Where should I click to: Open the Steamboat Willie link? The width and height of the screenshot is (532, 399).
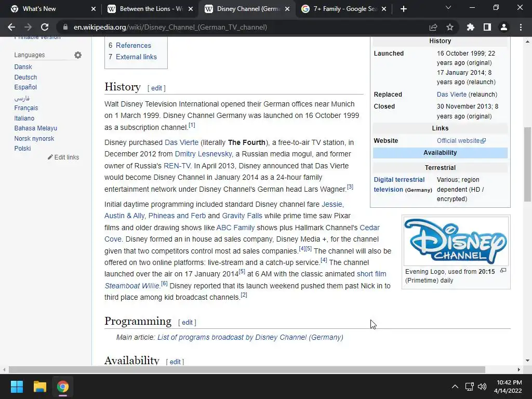(131, 286)
